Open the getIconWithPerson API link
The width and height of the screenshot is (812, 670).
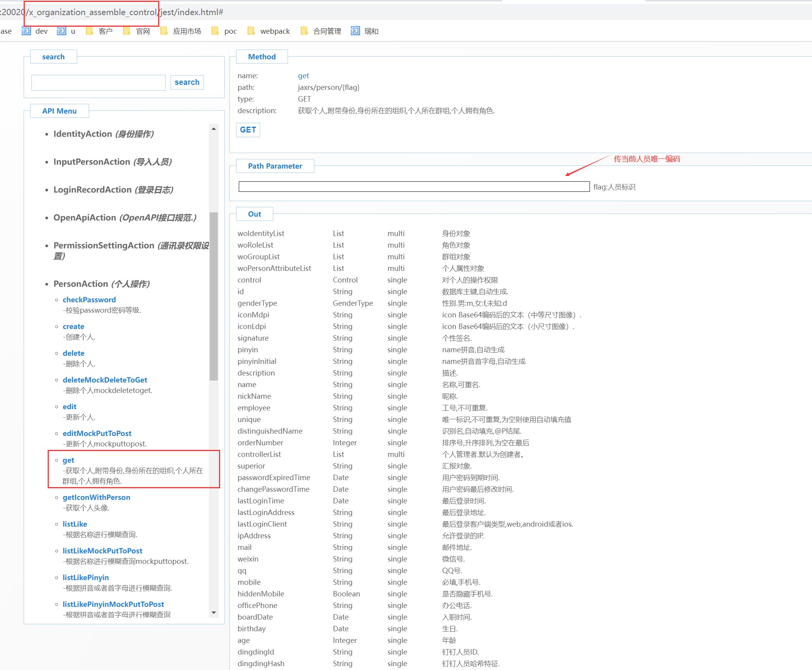(x=96, y=497)
